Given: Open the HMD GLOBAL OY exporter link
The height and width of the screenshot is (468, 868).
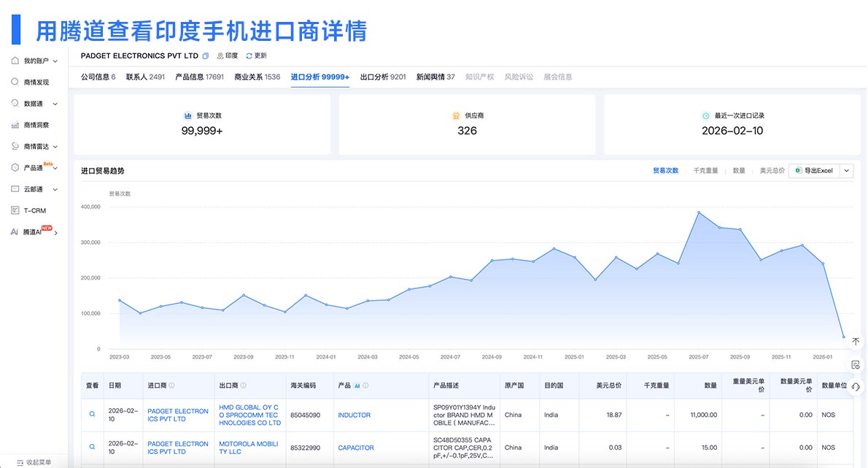Looking at the screenshot, I should (248, 414).
